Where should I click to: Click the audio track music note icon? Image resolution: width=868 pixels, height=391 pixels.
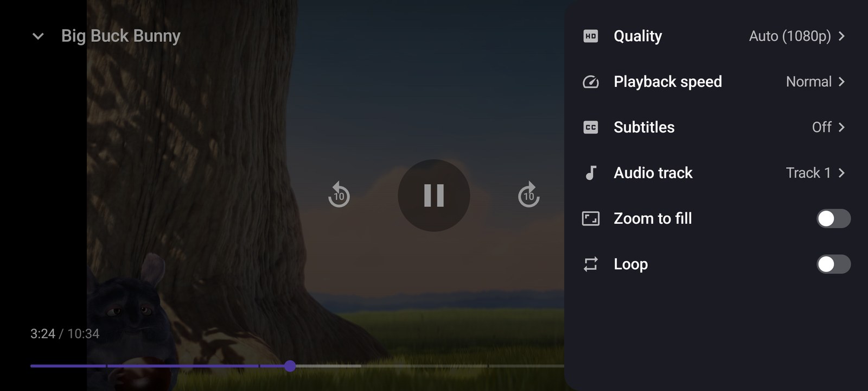click(590, 173)
